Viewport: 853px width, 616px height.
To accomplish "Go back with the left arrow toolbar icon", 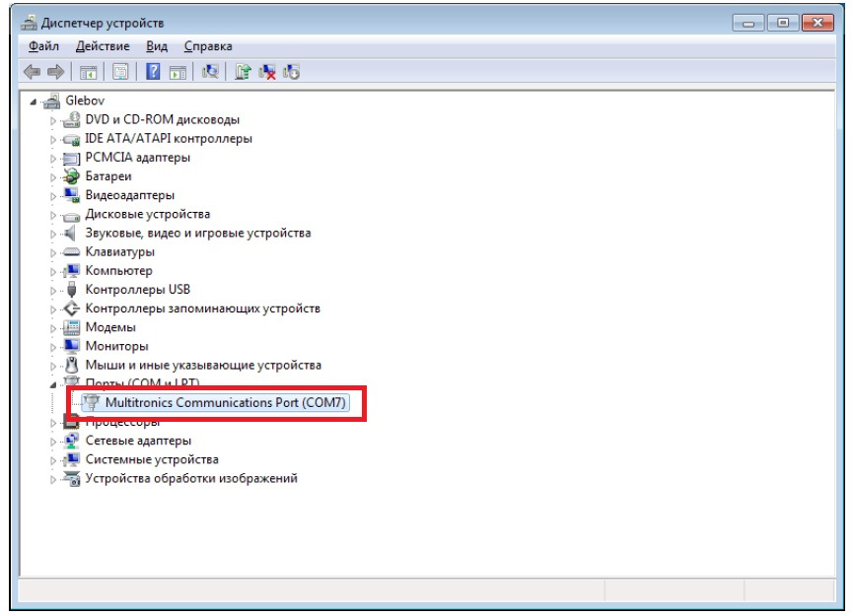I will [x=33, y=72].
